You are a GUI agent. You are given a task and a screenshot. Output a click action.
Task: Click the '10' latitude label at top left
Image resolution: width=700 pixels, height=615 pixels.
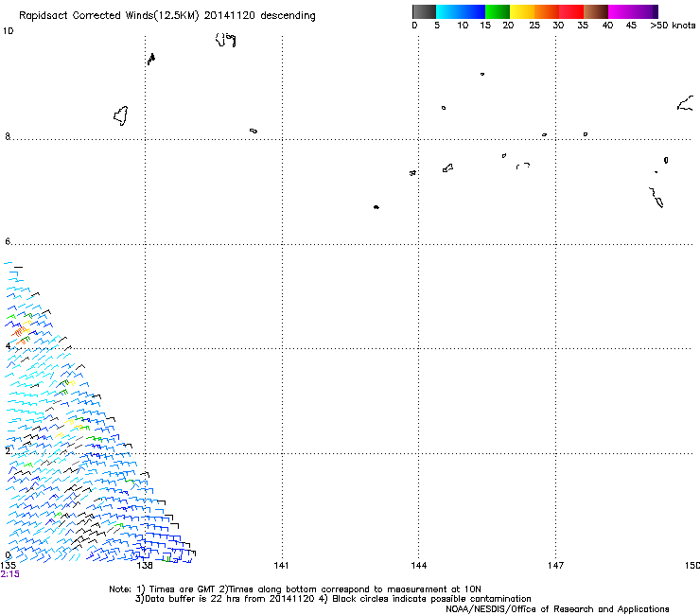[x=8, y=31]
